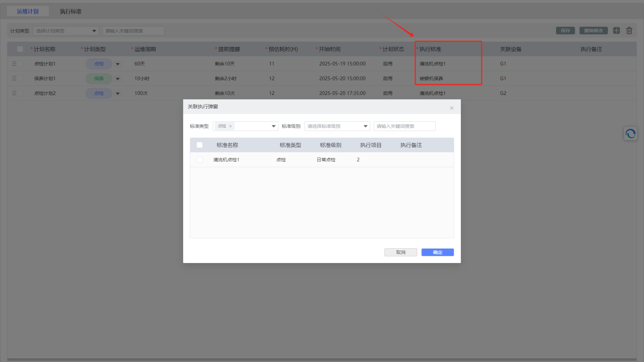
Task: Tick the checkbox for 保养计划1 row
Action: click(20, 79)
